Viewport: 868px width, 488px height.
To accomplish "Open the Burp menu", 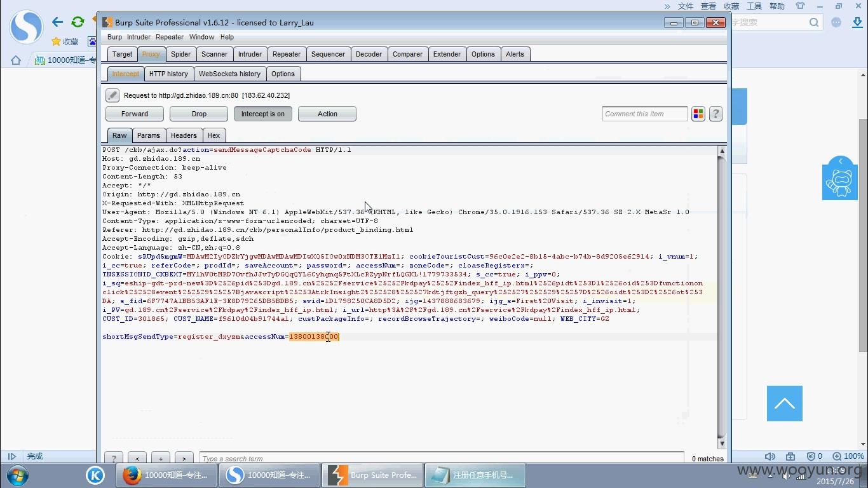I will pyautogui.click(x=114, y=37).
